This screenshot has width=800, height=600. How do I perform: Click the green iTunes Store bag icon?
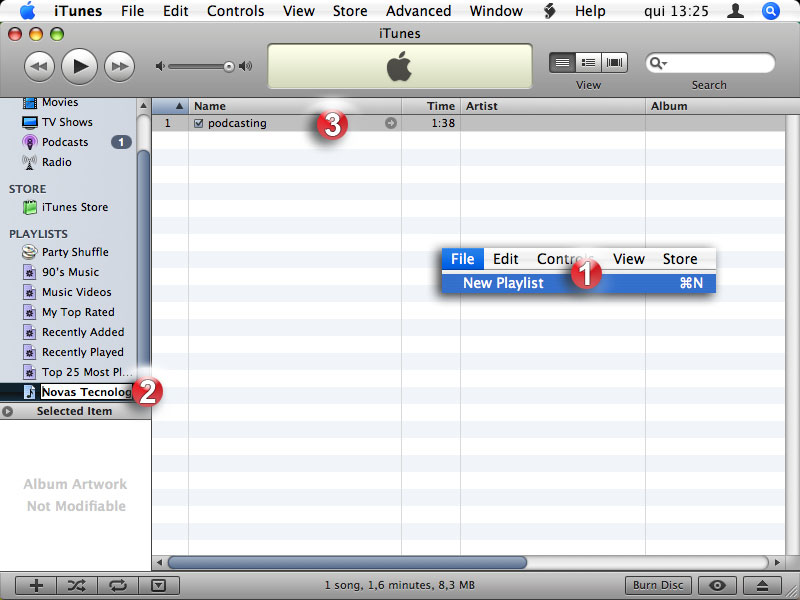30,207
